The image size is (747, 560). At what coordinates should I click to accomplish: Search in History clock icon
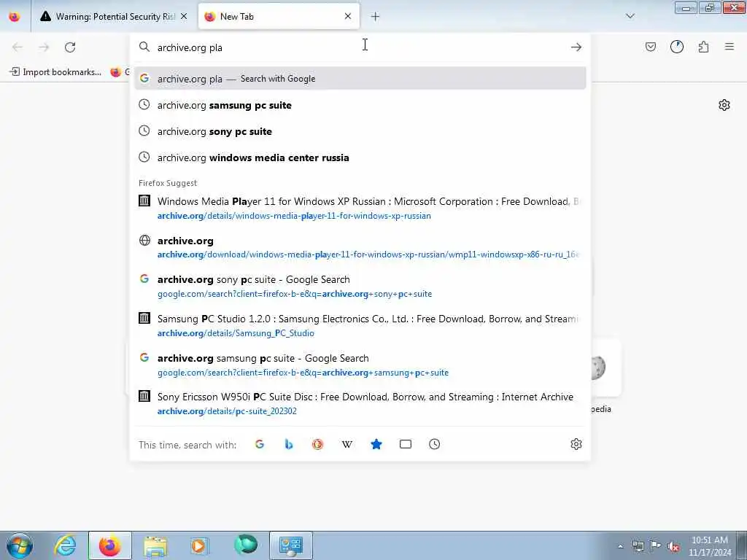(435, 444)
